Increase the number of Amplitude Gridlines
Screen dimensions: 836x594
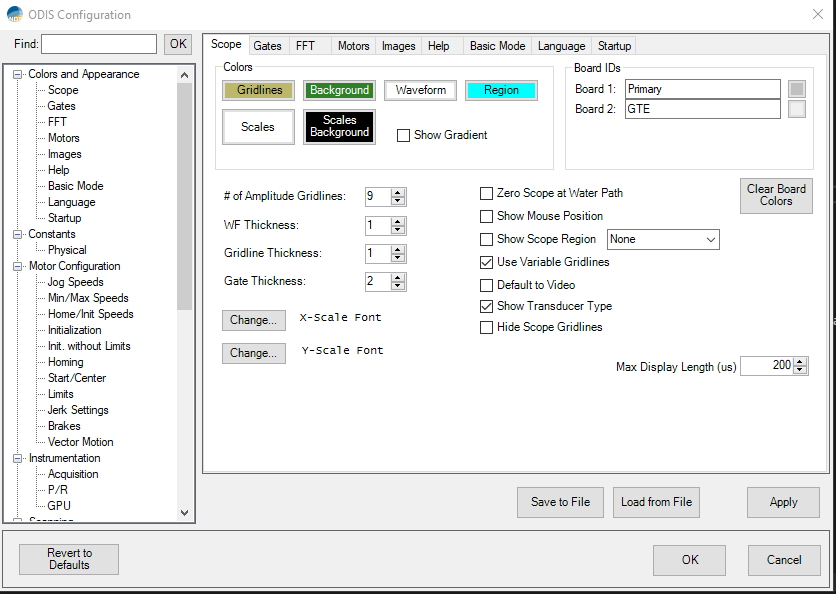pos(398,192)
